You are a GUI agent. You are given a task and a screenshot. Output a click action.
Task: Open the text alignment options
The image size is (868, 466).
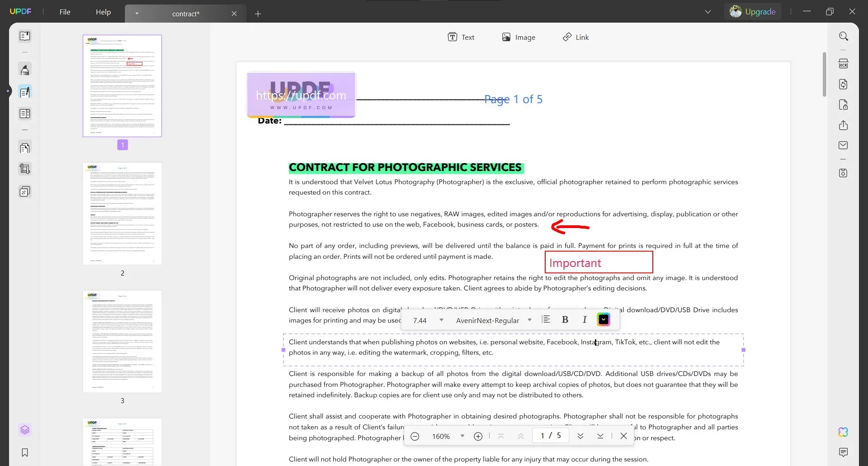coord(546,320)
